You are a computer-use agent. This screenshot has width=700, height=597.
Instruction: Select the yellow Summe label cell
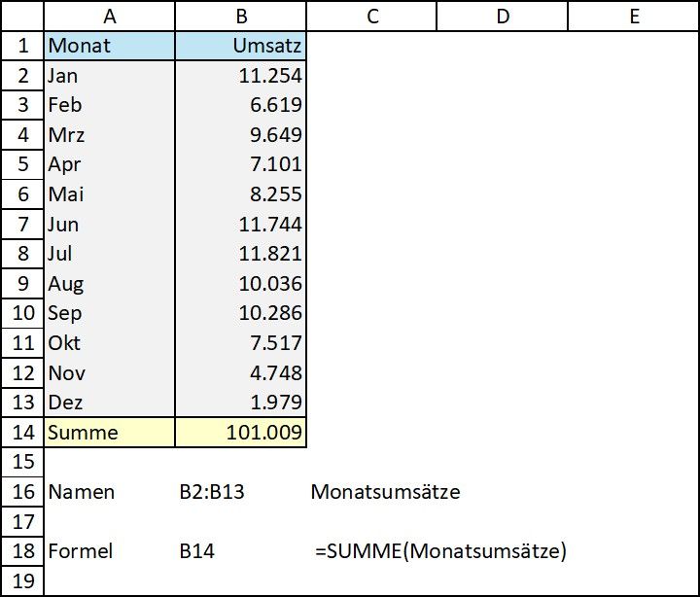coord(110,433)
